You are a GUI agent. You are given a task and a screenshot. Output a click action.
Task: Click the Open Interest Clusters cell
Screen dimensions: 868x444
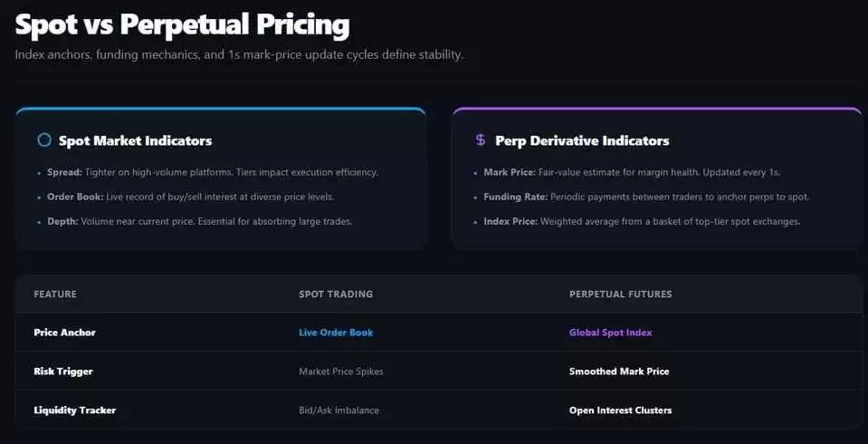621,410
